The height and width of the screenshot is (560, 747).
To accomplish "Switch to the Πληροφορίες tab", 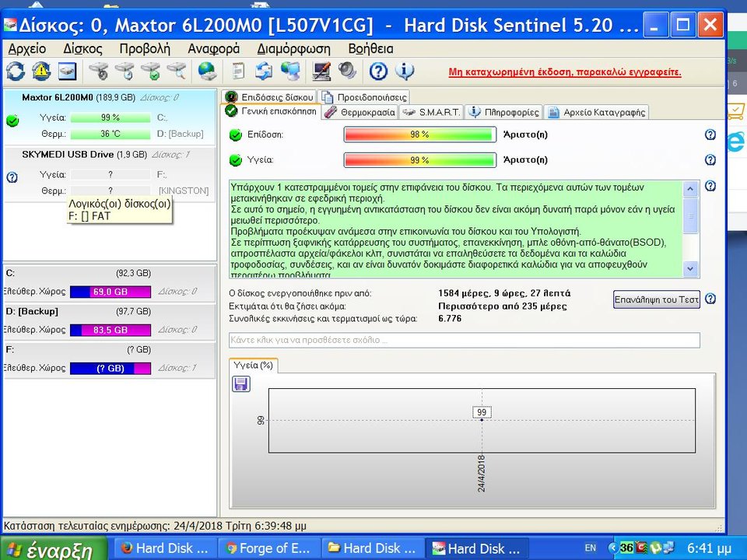I will click(504, 112).
